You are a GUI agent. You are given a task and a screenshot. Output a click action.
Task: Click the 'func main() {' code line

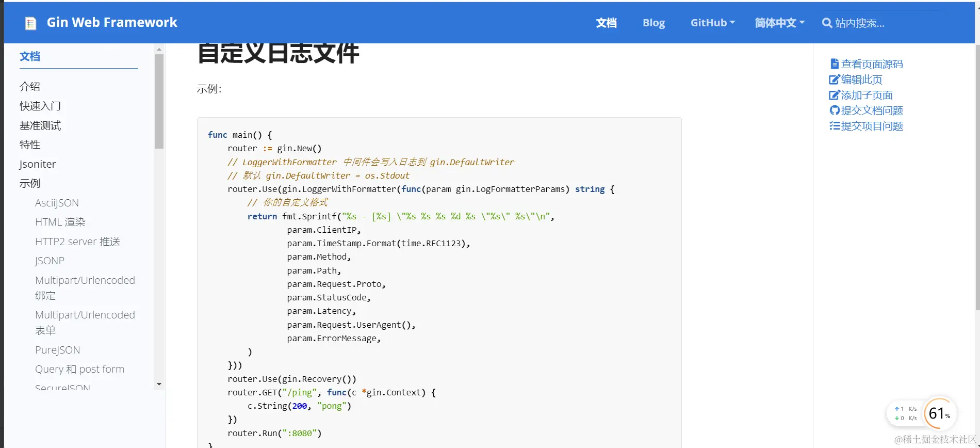point(239,135)
